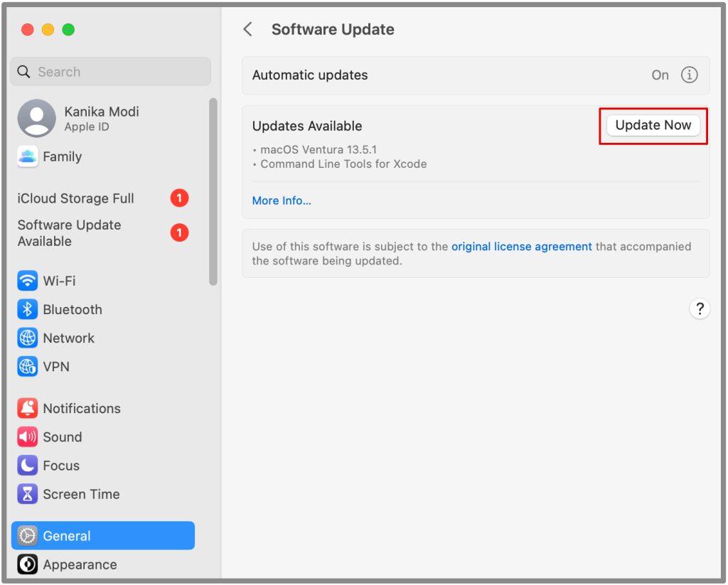Select the Sound speaker icon
Screen dimensions: 728x585
tap(28, 437)
